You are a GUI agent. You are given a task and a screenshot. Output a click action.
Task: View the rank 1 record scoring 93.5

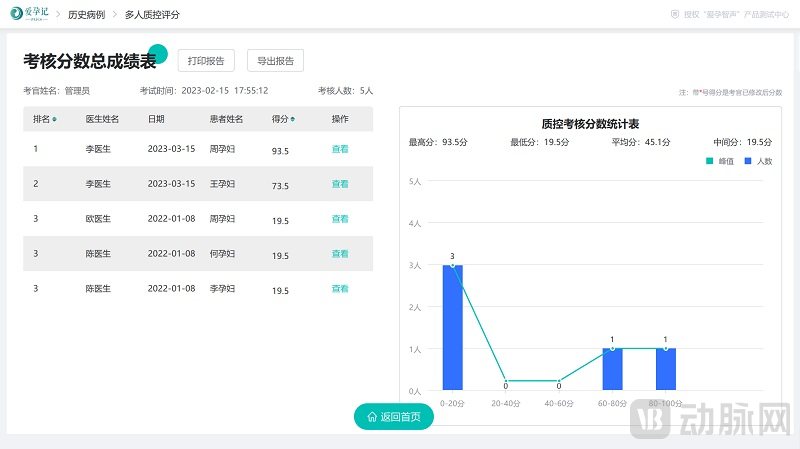pos(340,150)
